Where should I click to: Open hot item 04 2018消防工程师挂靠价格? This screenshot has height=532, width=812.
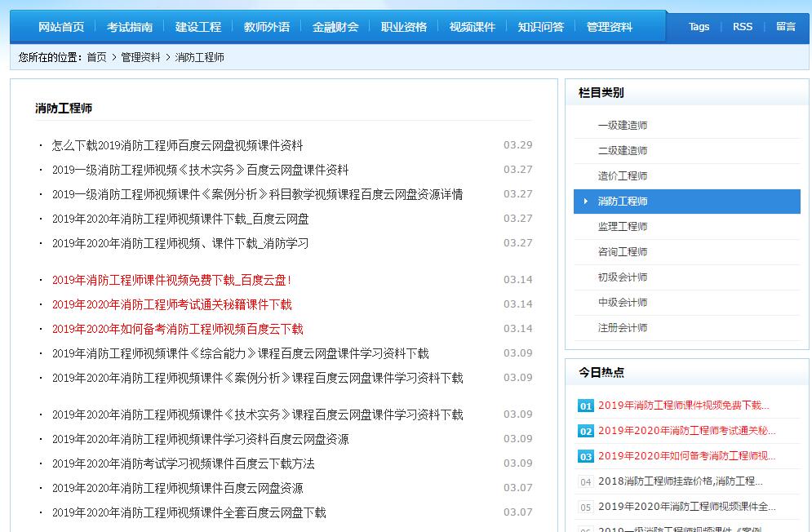pyautogui.click(x=681, y=481)
